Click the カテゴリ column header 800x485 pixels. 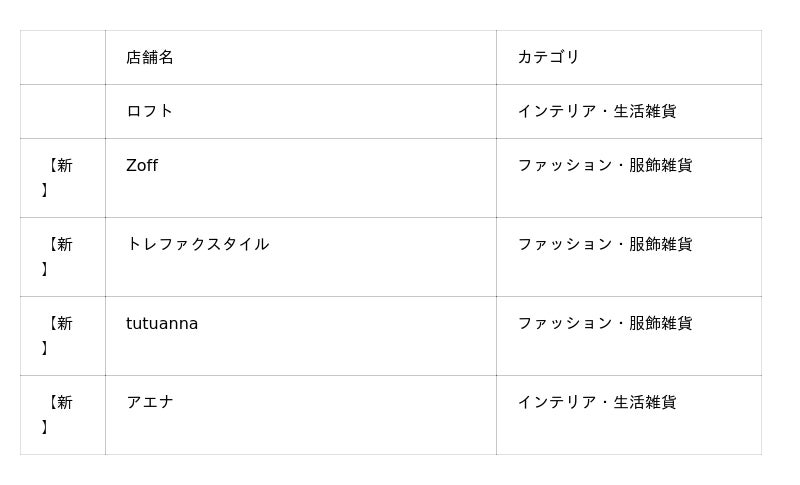click(548, 57)
